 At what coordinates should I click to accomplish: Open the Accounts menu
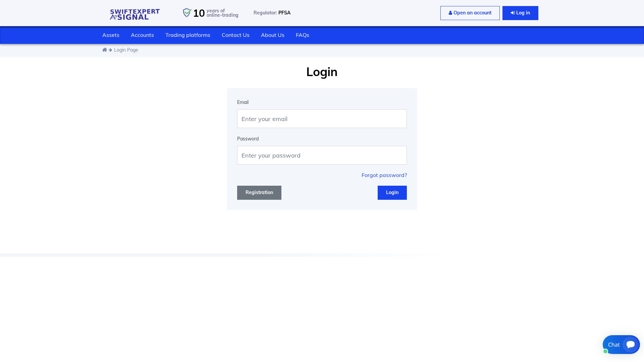(142, 35)
